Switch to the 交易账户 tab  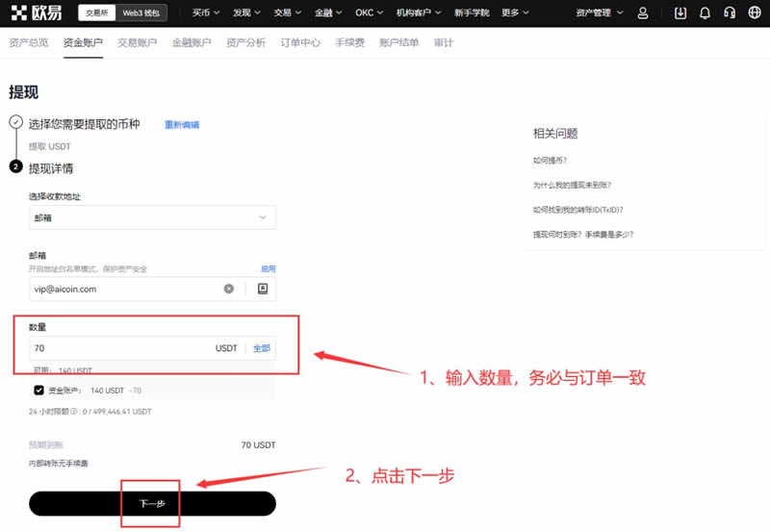[137, 43]
